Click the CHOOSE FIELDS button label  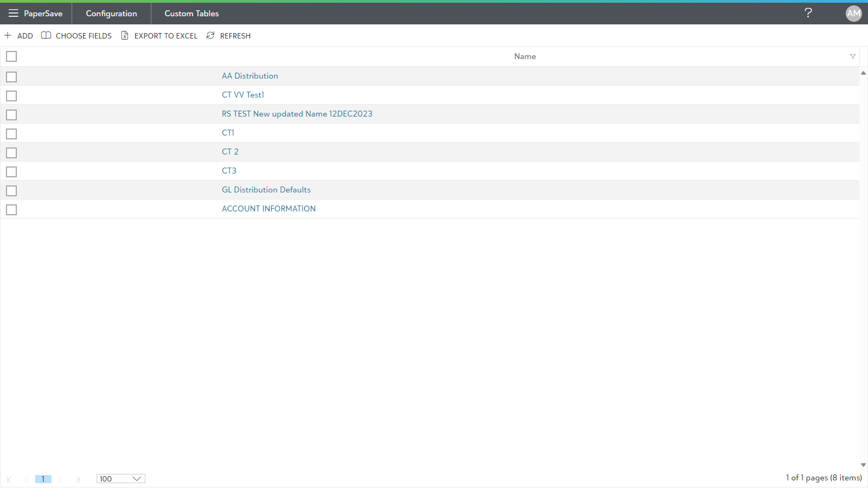click(84, 36)
